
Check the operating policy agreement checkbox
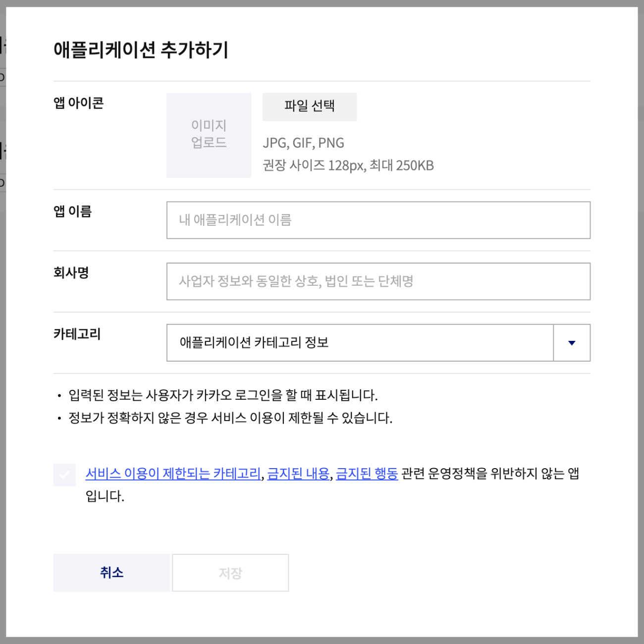coord(64,475)
